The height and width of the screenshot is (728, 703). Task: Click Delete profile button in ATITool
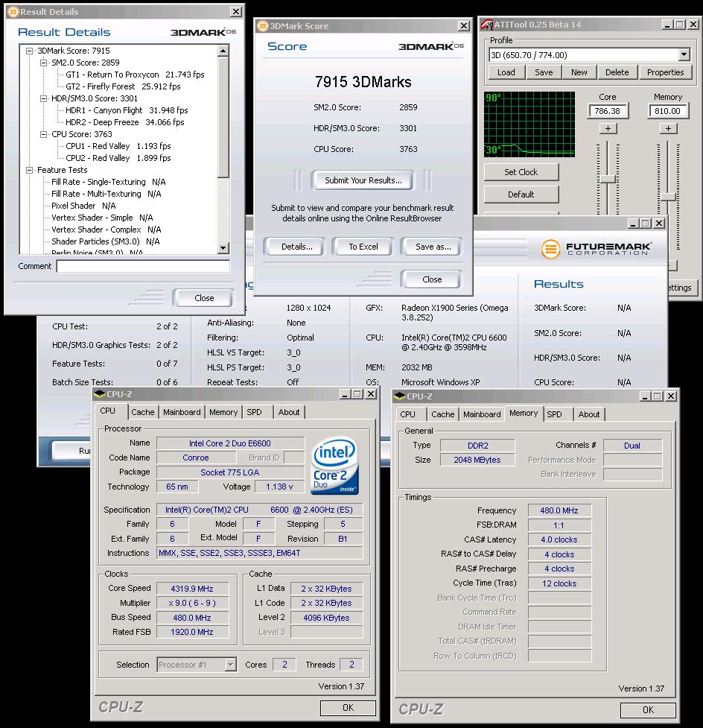pyautogui.click(x=617, y=72)
